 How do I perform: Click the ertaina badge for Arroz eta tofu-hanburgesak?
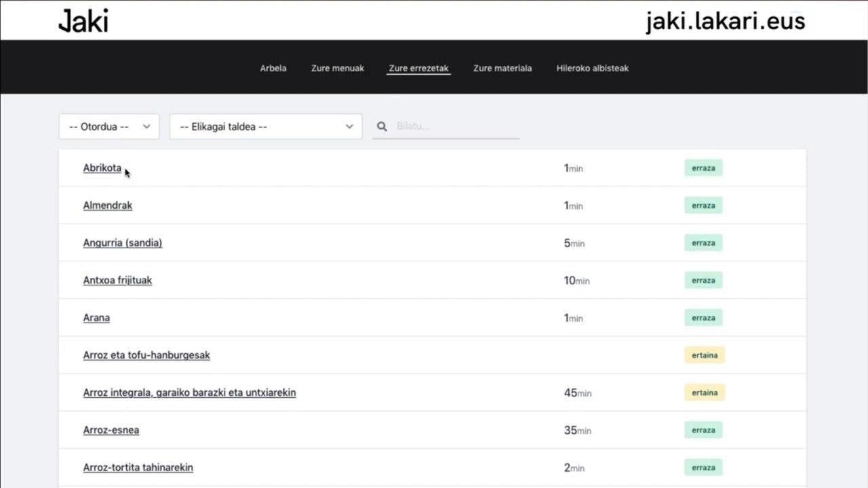pyautogui.click(x=704, y=355)
